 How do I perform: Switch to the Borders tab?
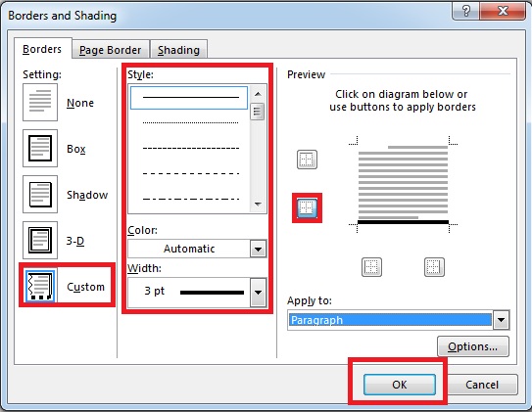(42, 49)
